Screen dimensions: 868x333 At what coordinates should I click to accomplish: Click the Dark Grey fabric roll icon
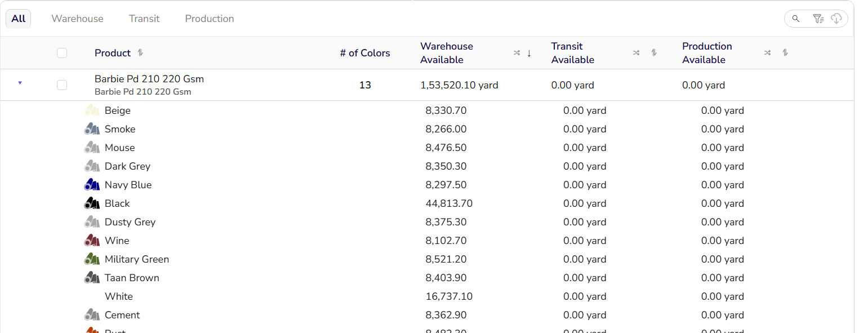point(92,166)
